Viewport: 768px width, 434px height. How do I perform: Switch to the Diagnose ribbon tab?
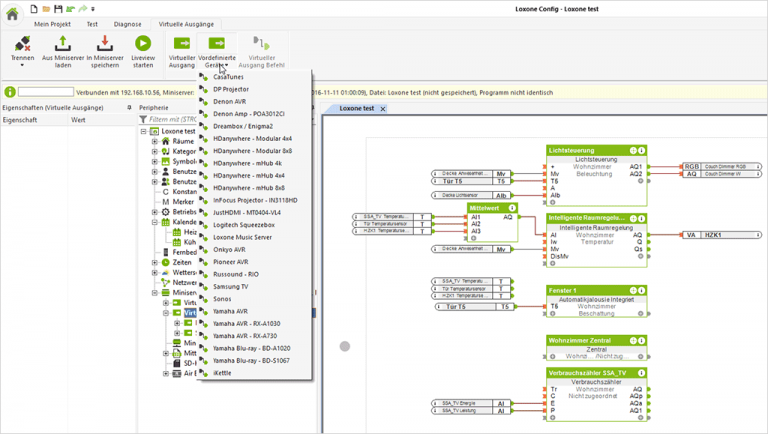coord(127,24)
